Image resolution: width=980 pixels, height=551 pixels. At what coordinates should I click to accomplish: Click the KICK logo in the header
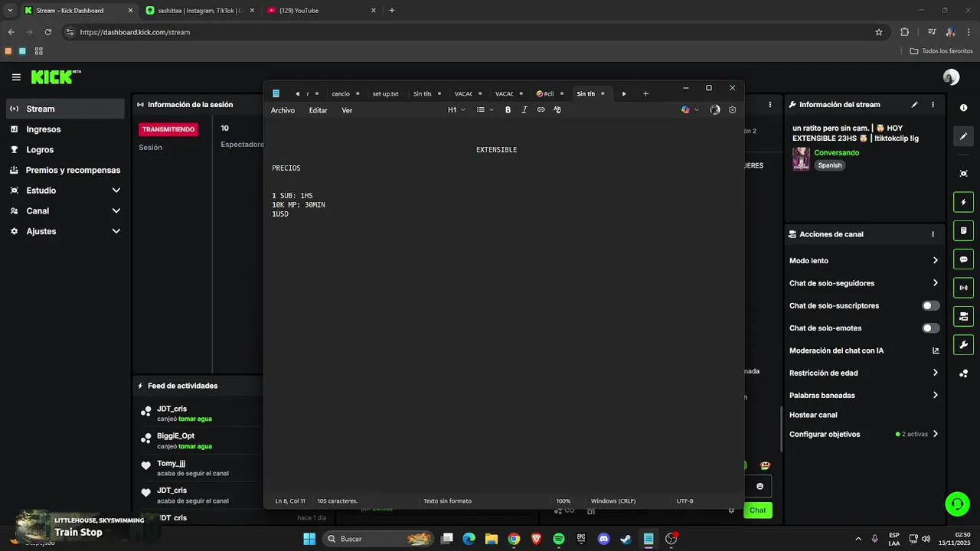point(55,77)
